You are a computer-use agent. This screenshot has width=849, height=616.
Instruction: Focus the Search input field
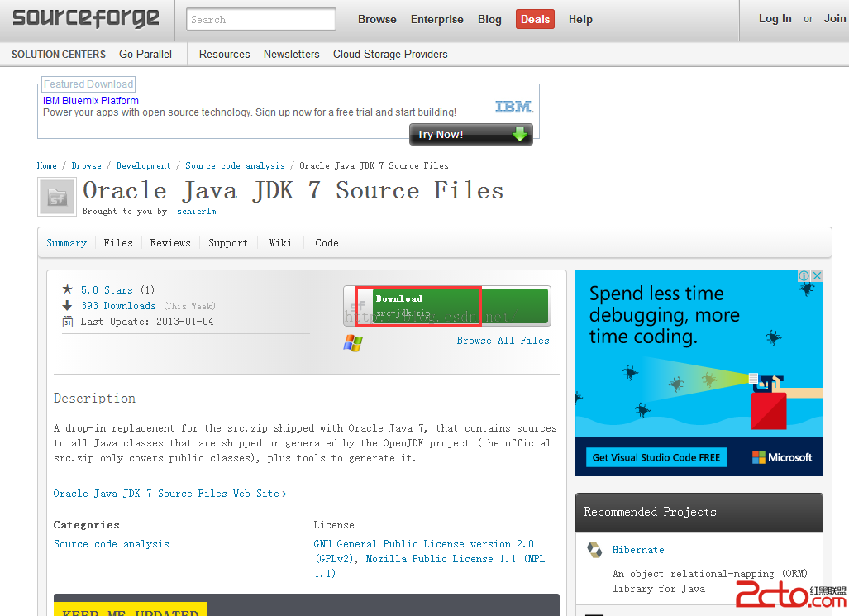pyautogui.click(x=261, y=20)
